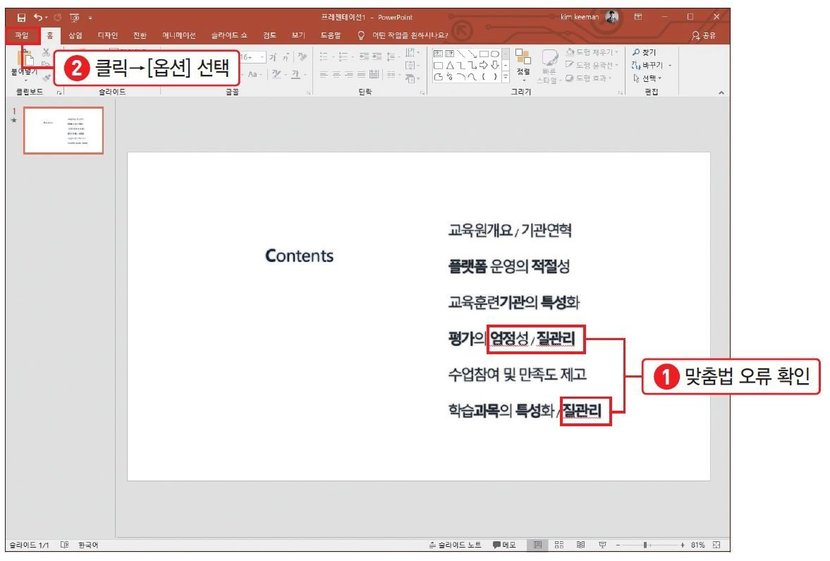Select the text box shape in gallery

click(x=438, y=53)
